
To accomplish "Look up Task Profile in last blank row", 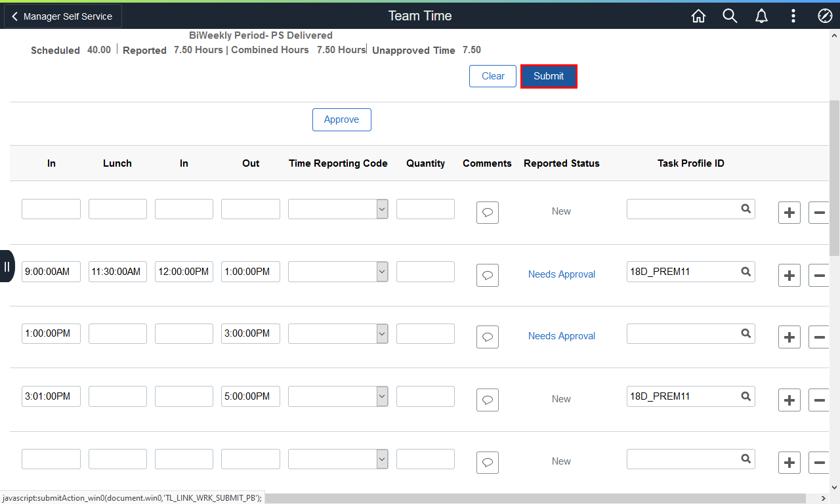I will point(746,459).
